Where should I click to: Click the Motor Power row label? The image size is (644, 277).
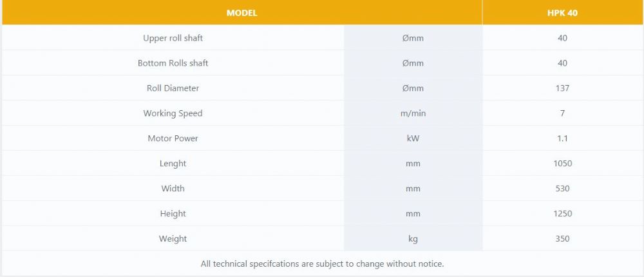[173, 138]
